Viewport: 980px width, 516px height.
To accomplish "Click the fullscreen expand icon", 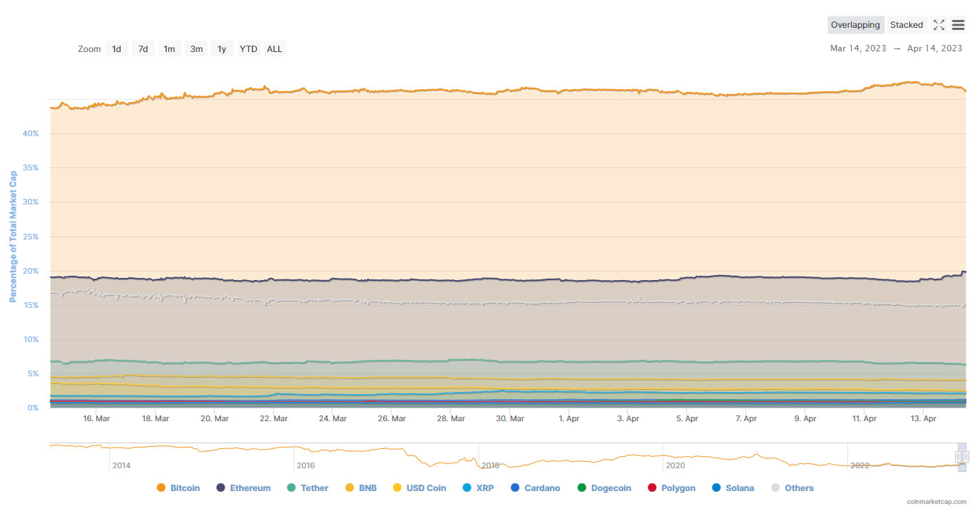I will click(x=939, y=25).
